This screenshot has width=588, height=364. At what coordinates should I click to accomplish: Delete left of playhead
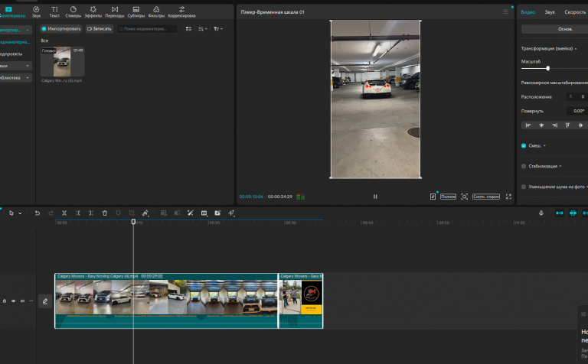coord(77,213)
